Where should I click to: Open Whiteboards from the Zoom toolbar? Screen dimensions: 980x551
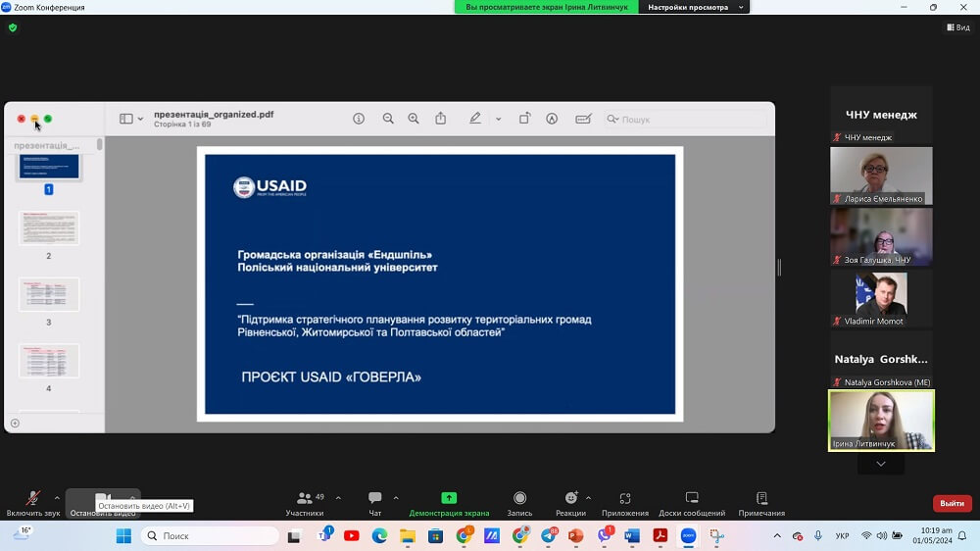tap(692, 502)
